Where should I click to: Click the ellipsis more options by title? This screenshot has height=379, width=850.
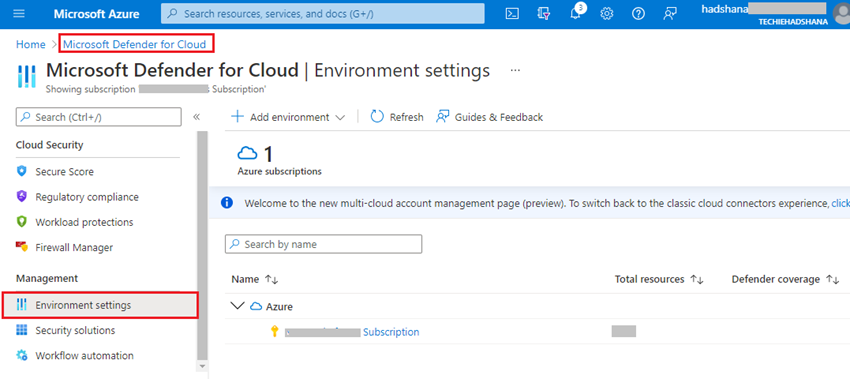515,70
